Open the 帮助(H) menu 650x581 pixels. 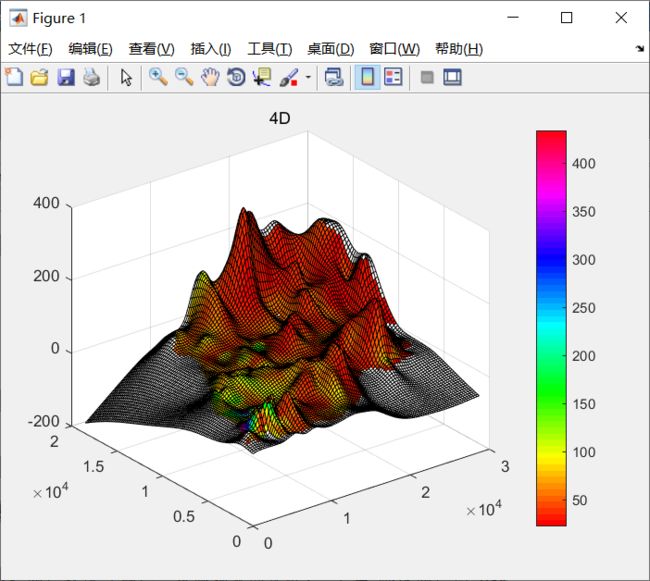click(459, 49)
